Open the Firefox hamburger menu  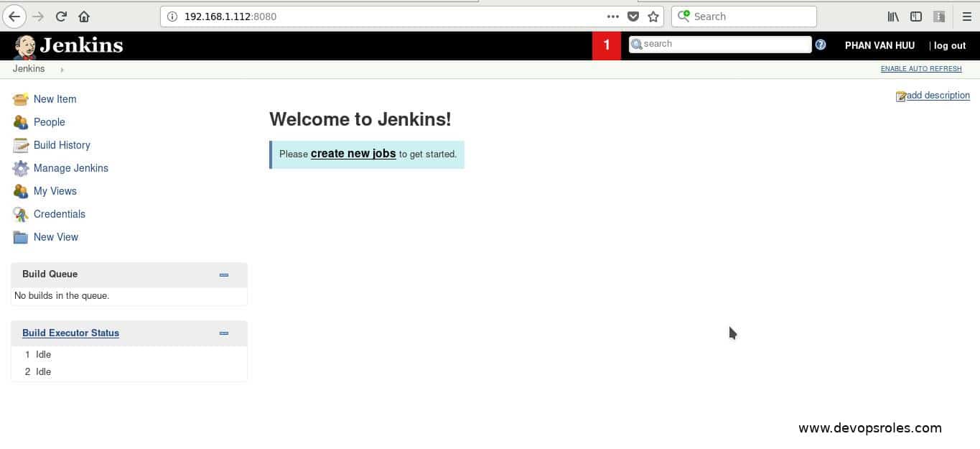coord(966,17)
